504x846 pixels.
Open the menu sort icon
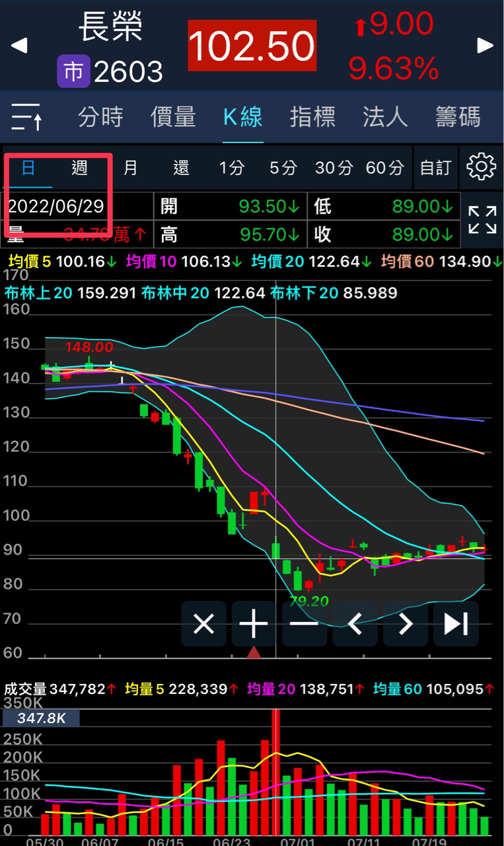coord(27,117)
